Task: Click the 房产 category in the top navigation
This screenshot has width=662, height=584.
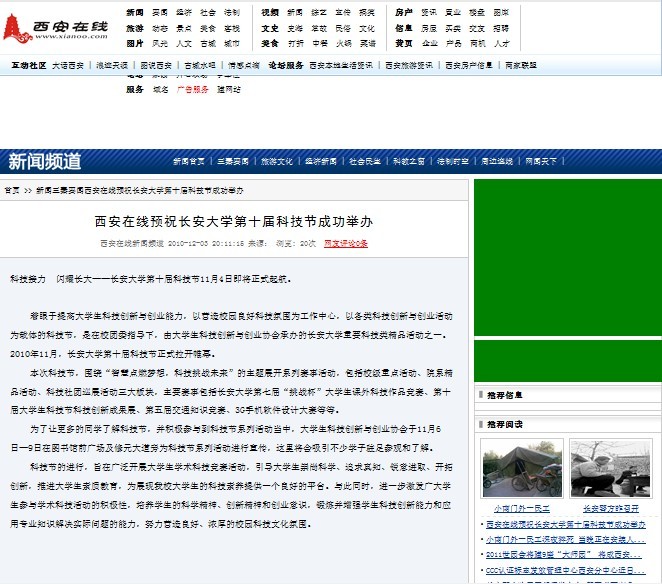Action: (x=403, y=12)
